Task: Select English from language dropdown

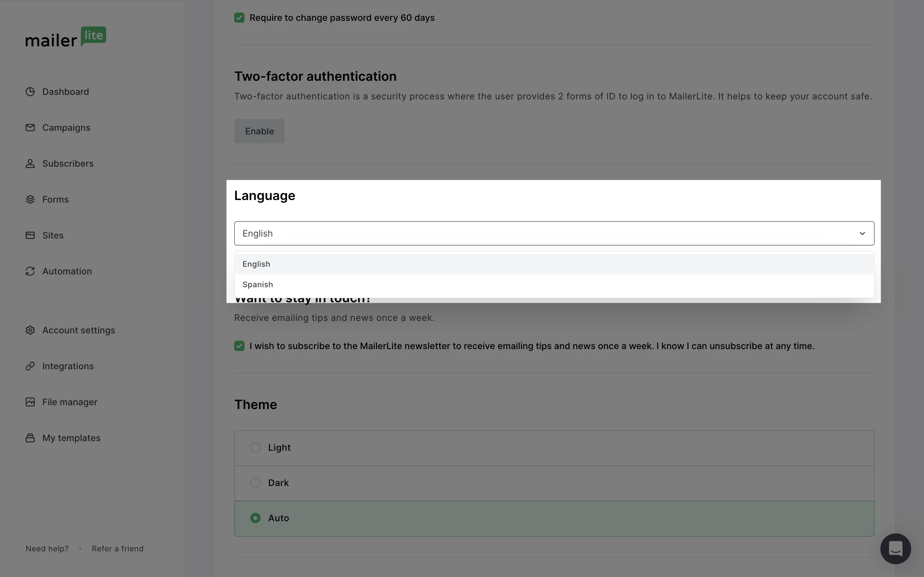Action: pyautogui.click(x=256, y=264)
